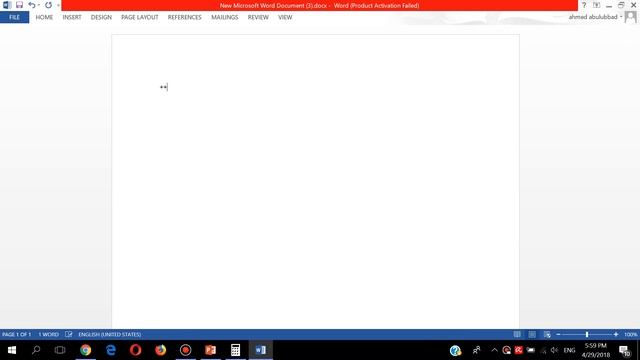Click the ENG input language indicator
The height and width of the screenshot is (360, 640).
pos(569,350)
